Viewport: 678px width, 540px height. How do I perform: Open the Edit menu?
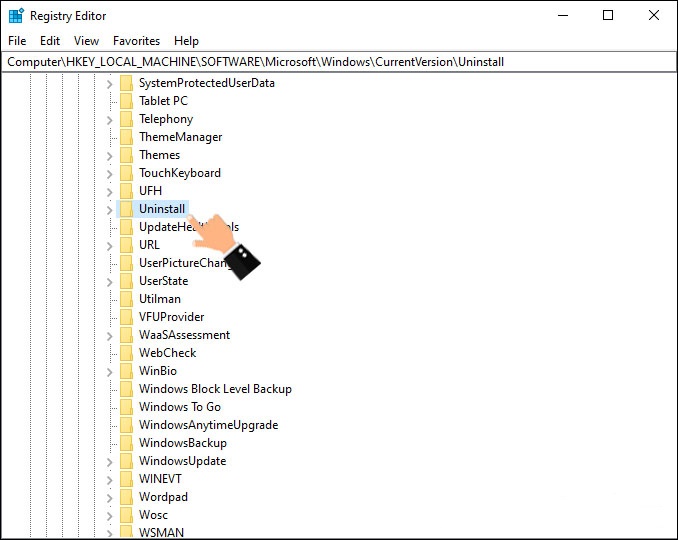[x=50, y=41]
